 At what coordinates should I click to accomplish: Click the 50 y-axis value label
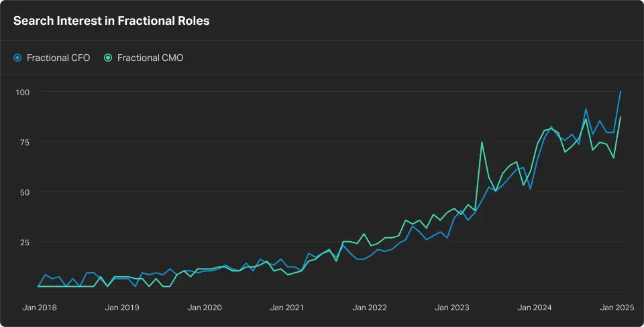(x=25, y=192)
